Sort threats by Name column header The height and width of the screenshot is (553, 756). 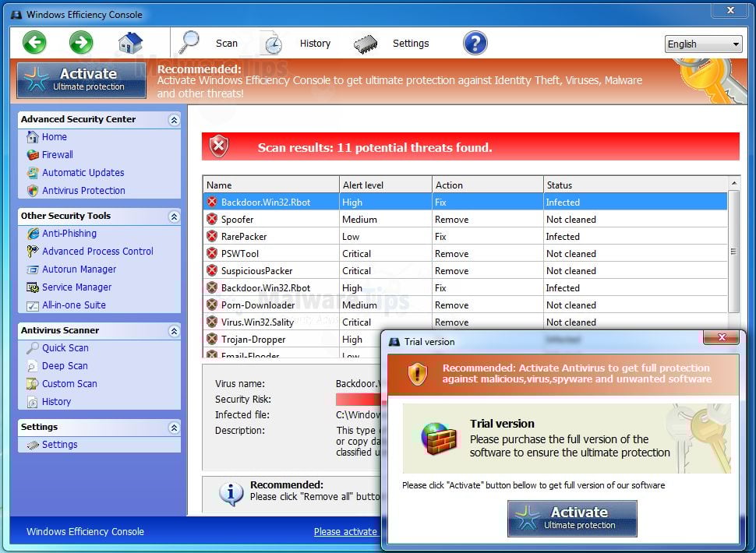271,185
